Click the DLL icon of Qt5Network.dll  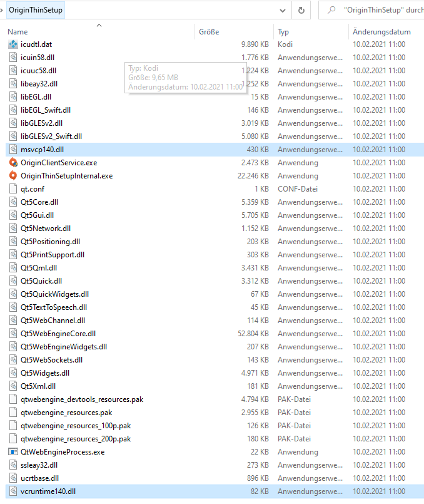click(x=13, y=229)
